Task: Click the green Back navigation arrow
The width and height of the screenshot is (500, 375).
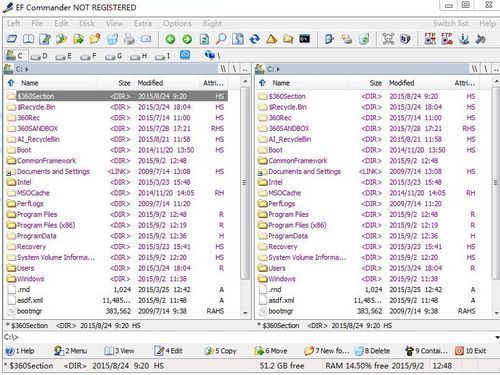Action: click(170, 39)
